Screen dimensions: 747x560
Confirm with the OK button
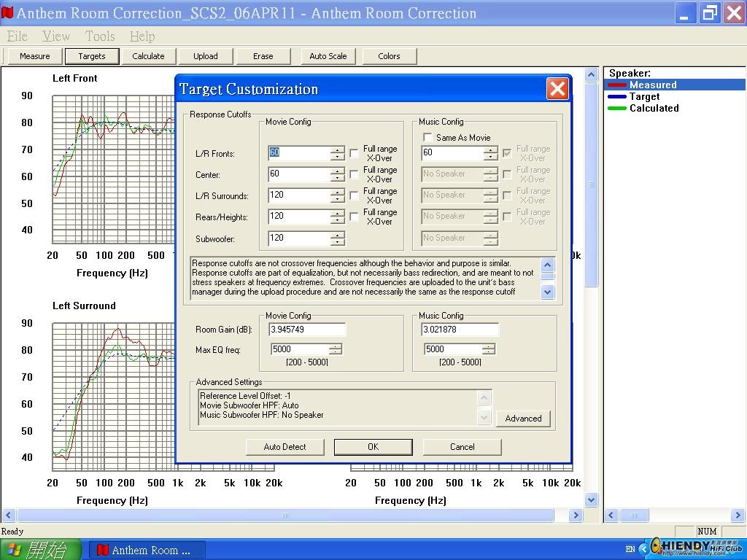(373, 447)
